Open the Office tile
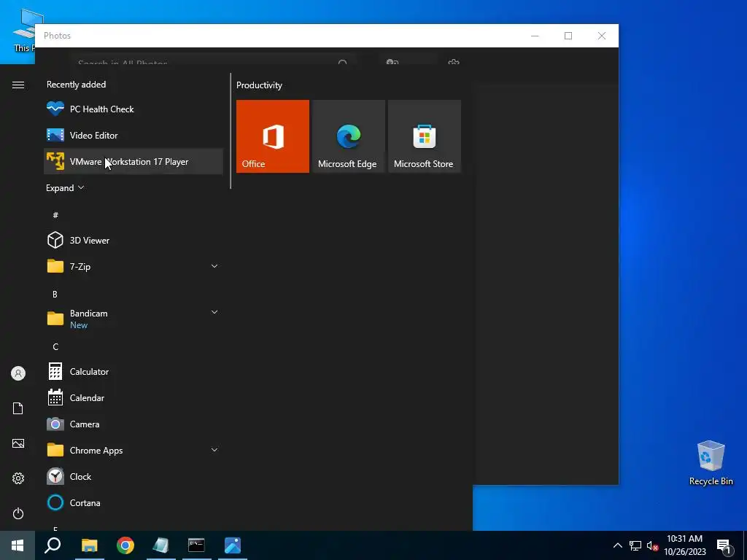Viewport: 747px width, 560px height. tap(273, 136)
